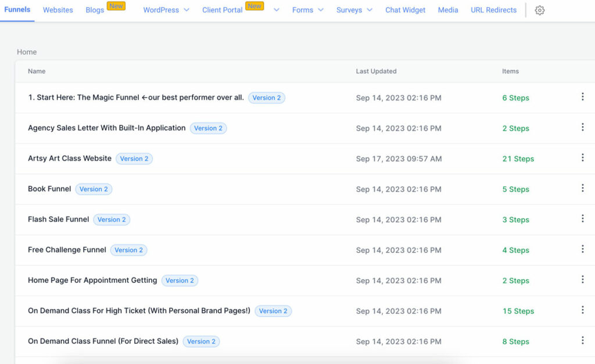595x364 pixels.
Task: Click '8 Steps' for On Demand Class Funnel (For Direct Sales)
Action: tap(516, 341)
